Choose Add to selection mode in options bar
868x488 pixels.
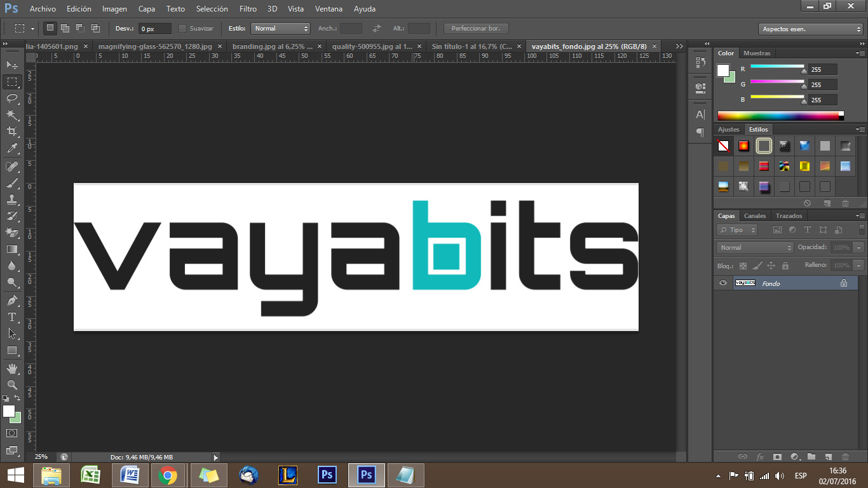[65, 29]
